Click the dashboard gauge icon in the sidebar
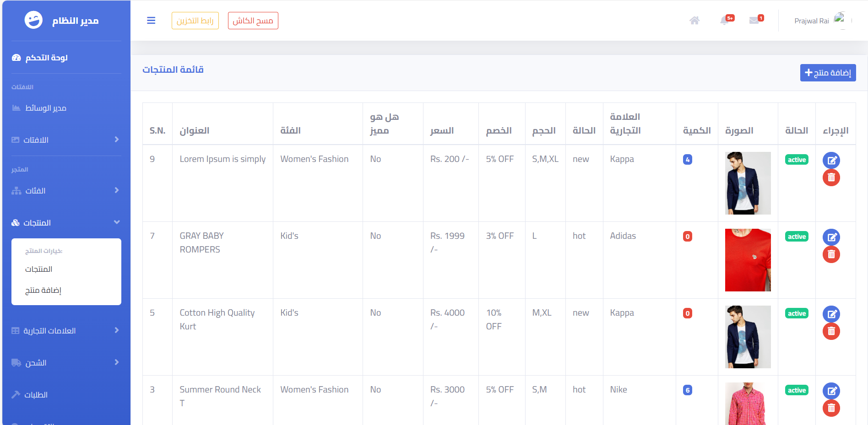 coord(16,58)
